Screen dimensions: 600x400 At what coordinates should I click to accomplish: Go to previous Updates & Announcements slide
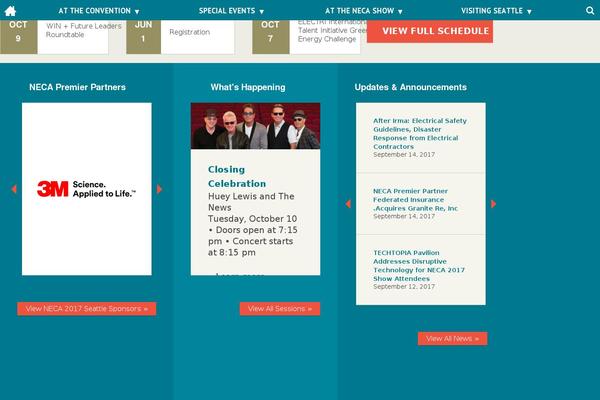pyautogui.click(x=348, y=204)
